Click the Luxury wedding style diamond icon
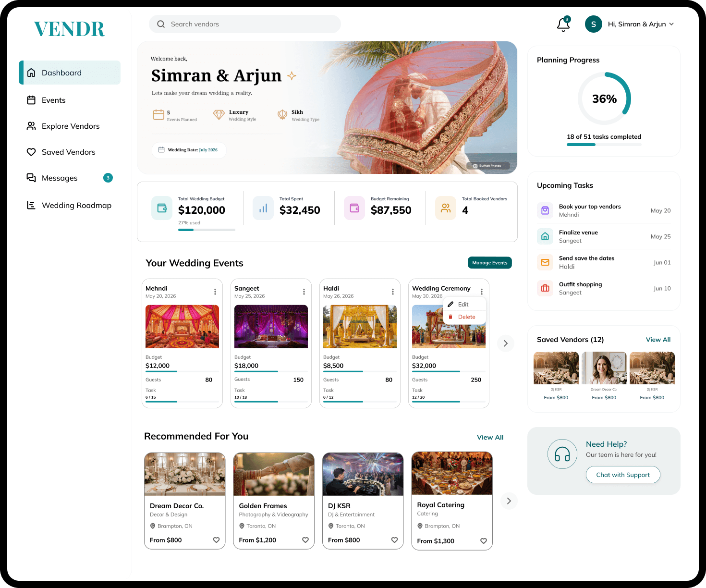The image size is (706, 588). [x=219, y=115]
